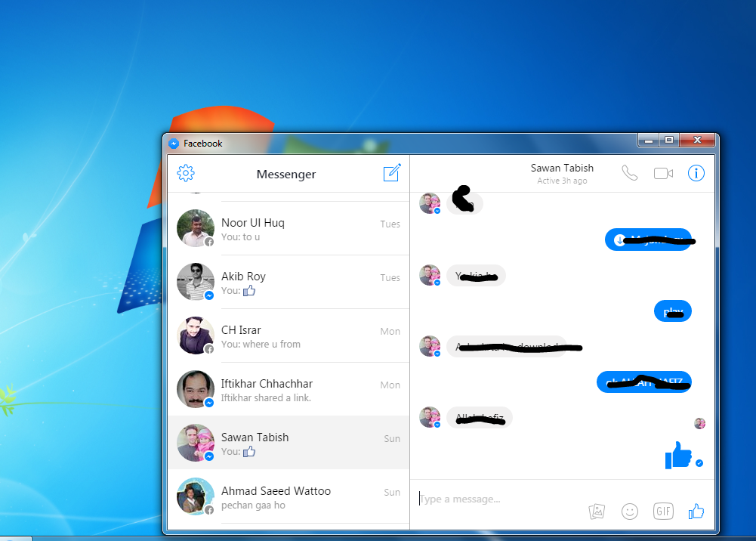Open the emoji picker
The width and height of the screenshot is (756, 541).
coord(630,511)
